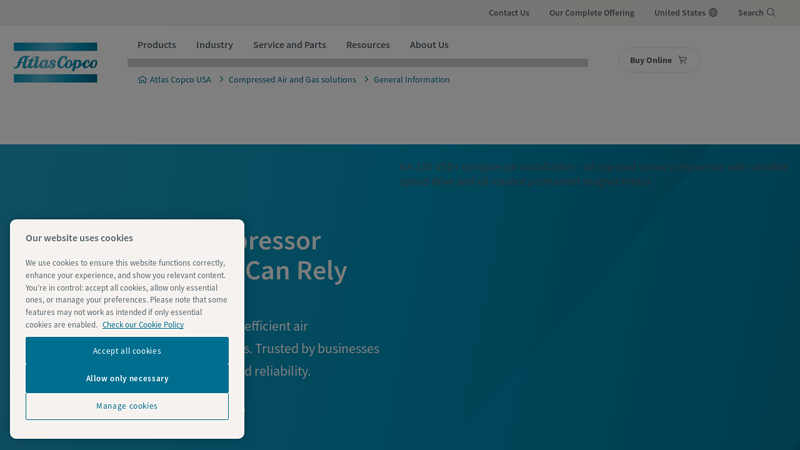Click the chevron before General Information
The height and width of the screenshot is (450, 800).
point(366,80)
